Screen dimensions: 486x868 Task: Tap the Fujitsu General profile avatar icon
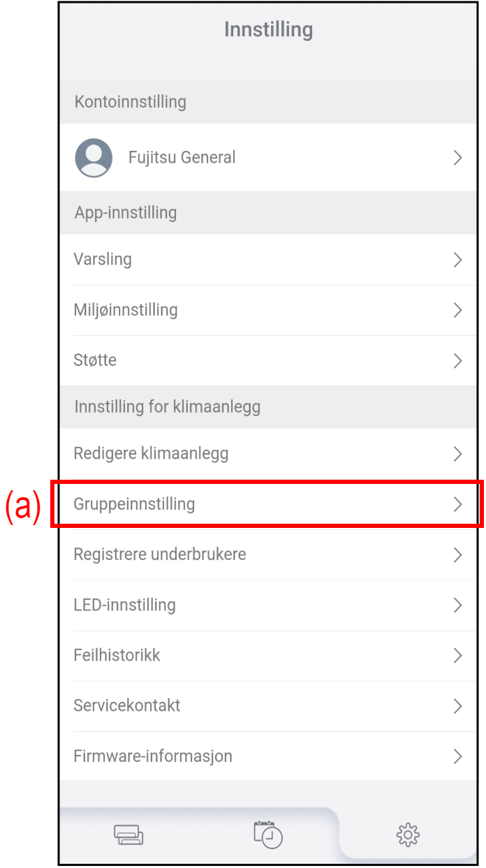pos(94,158)
